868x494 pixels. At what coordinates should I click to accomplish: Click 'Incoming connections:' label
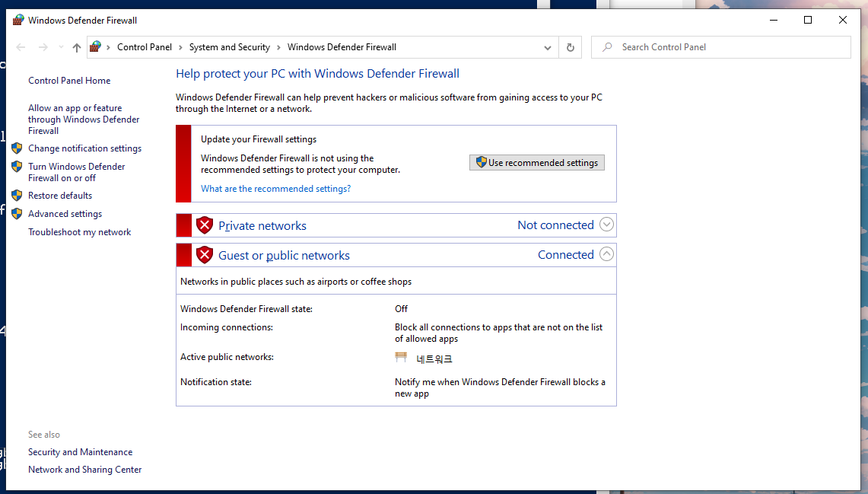227,327
